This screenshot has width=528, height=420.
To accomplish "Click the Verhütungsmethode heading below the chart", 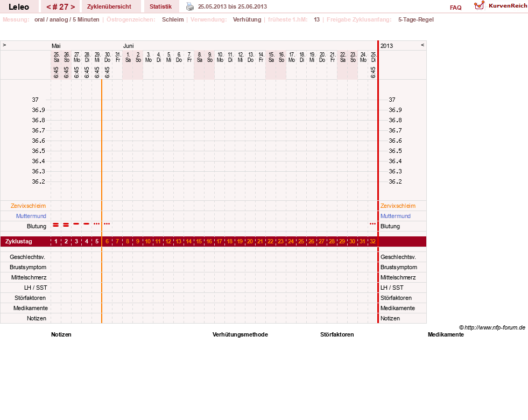I will pyautogui.click(x=240, y=334).
